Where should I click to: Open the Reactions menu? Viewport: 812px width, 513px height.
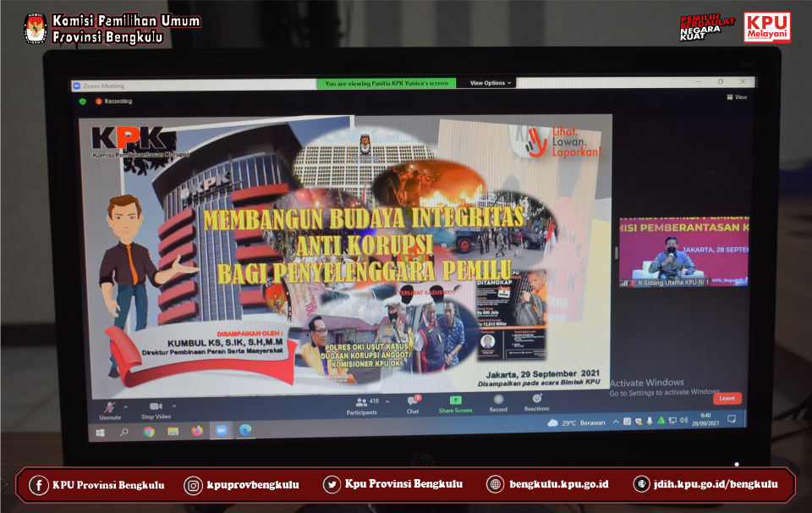[x=536, y=399]
